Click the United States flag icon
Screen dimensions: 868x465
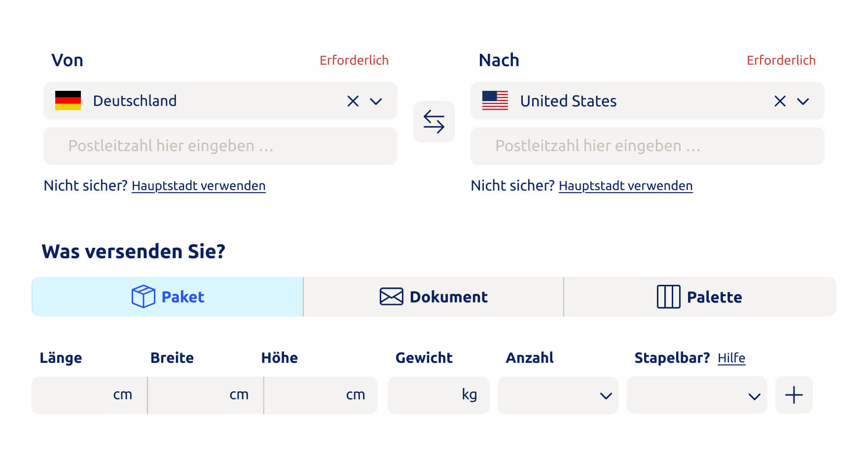click(496, 101)
